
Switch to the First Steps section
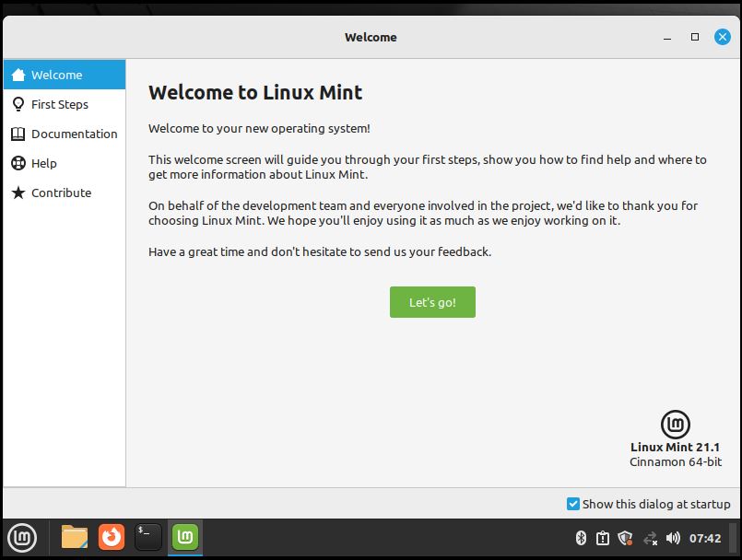click(65, 104)
